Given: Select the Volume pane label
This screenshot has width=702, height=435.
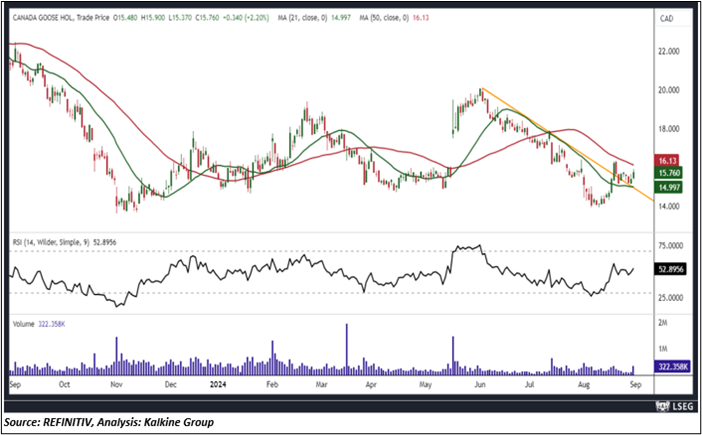Looking at the screenshot, I should [23, 324].
